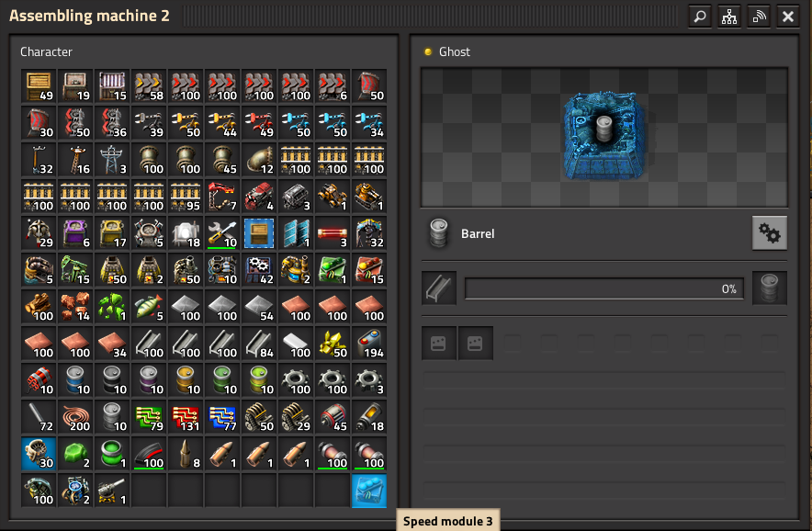This screenshot has width=812, height=531.
Task: Pick up the Speed module 3 stack
Action: coord(369,491)
